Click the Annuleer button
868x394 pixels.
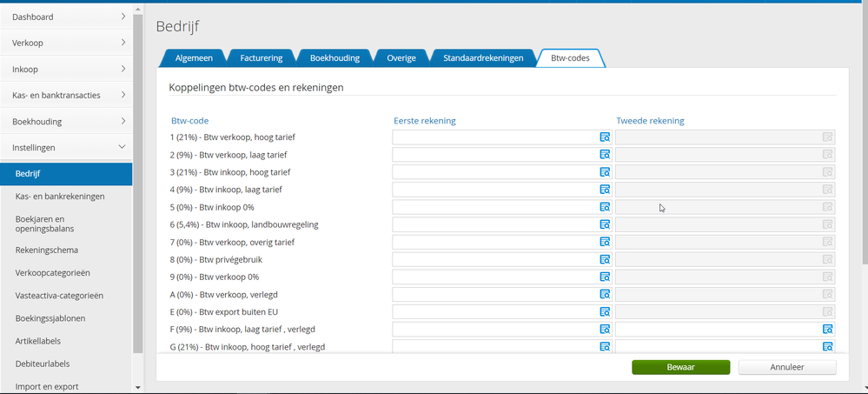click(x=787, y=367)
